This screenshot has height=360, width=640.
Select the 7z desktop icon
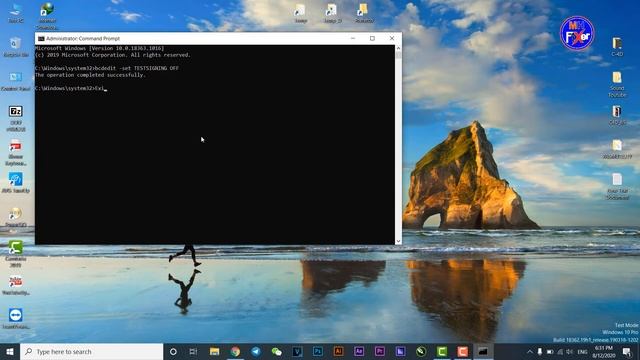(16, 118)
